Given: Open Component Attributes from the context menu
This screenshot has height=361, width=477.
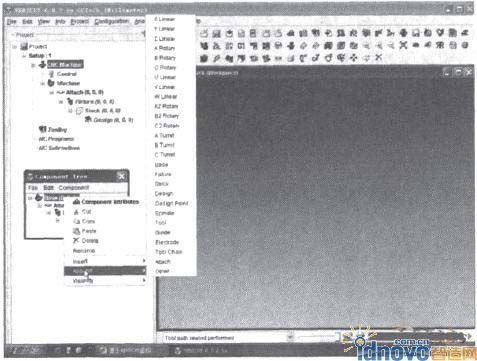Looking at the screenshot, I should [x=106, y=202].
